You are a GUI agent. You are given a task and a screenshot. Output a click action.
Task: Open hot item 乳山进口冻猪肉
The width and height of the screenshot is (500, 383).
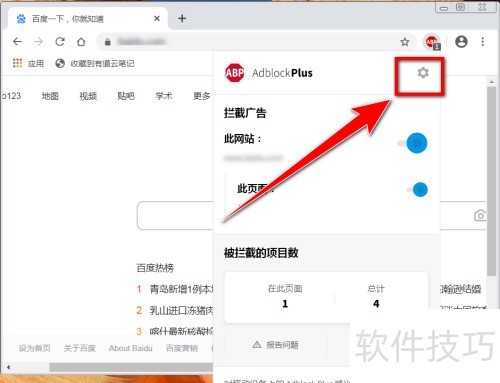182,310
